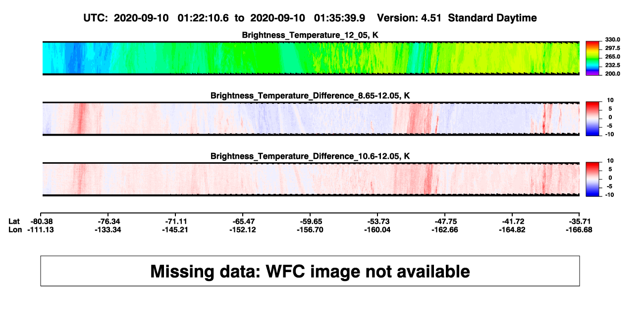The height and width of the screenshot is (330, 644).
Task: Click latitude value -47.75
Action: coord(446,221)
